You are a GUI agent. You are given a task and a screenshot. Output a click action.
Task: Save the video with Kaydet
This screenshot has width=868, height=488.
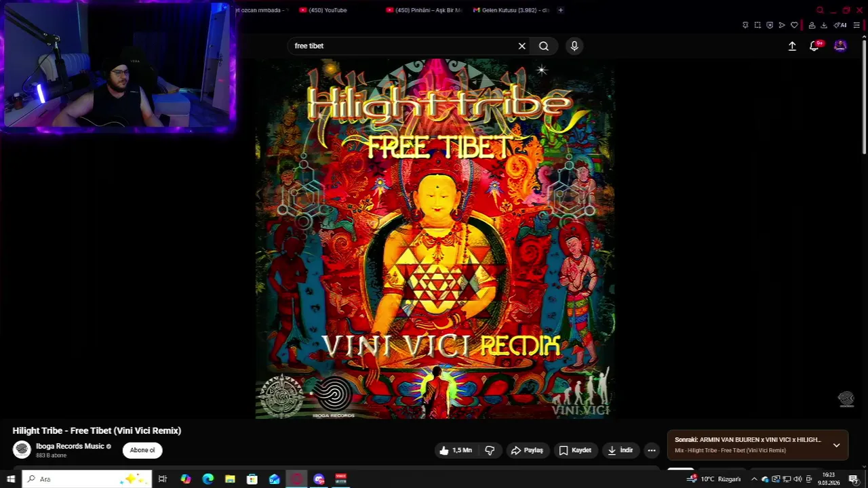575,450
